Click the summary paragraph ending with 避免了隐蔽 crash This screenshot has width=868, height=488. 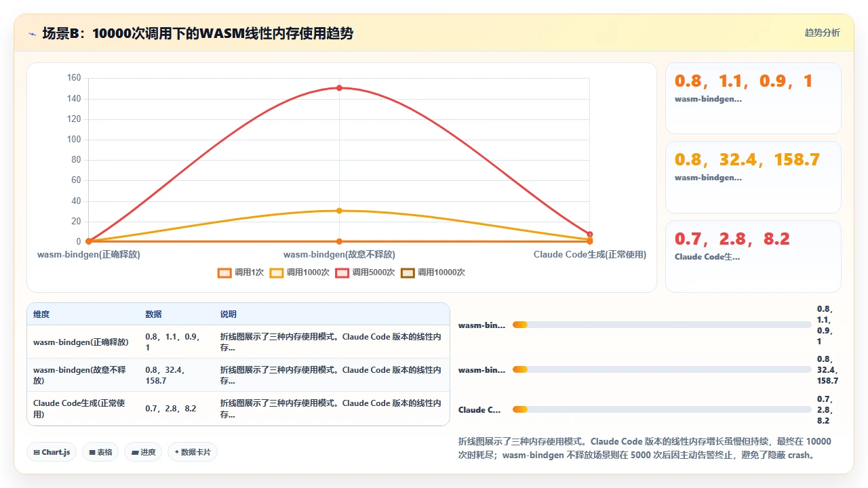[x=645, y=448]
